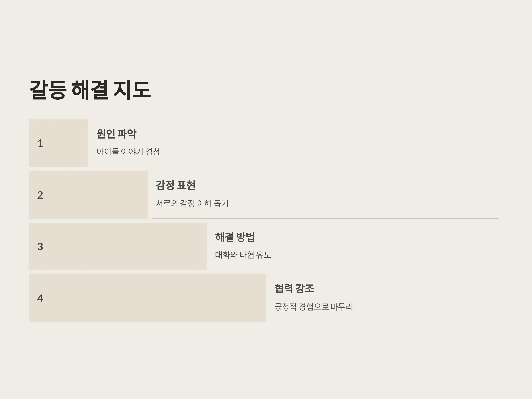The width and height of the screenshot is (532, 399).
Task: Select the step 4 numbered box
Action: coord(147,298)
